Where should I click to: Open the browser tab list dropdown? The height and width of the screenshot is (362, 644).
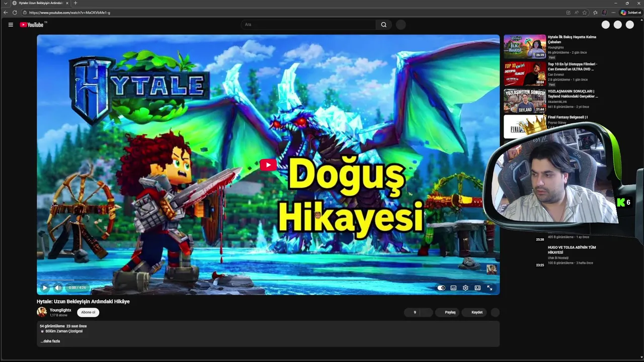click(x=5, y=3)
